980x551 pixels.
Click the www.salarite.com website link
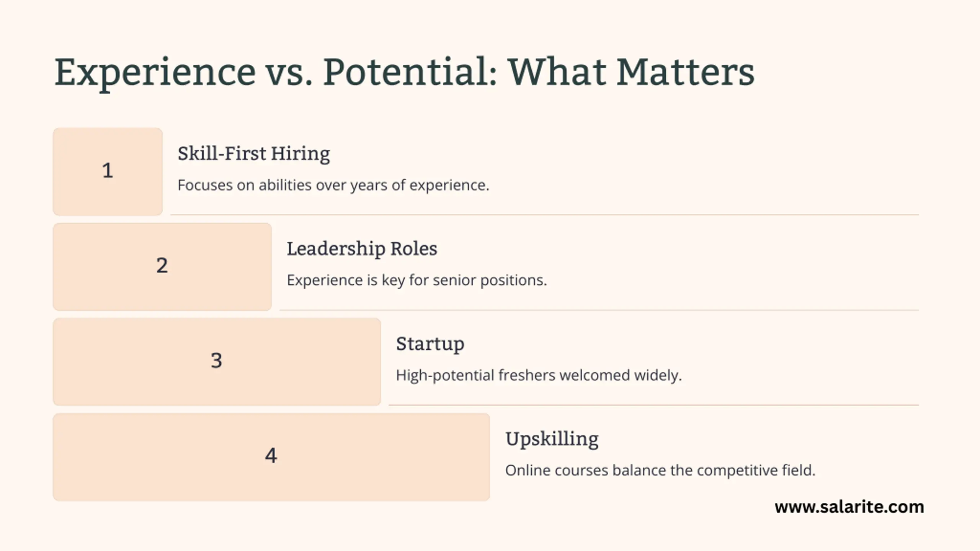click(x=849, y=507)
